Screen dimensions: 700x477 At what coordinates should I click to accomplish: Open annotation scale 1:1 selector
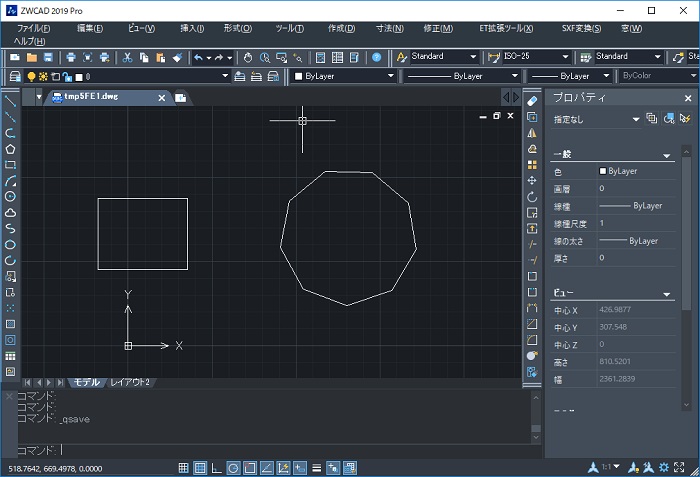[610, 467]
